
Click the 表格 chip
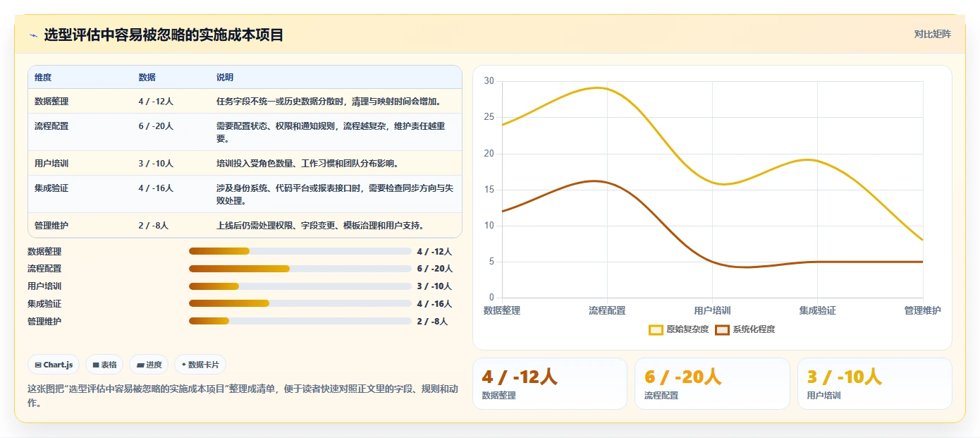(x=104, y=365)
